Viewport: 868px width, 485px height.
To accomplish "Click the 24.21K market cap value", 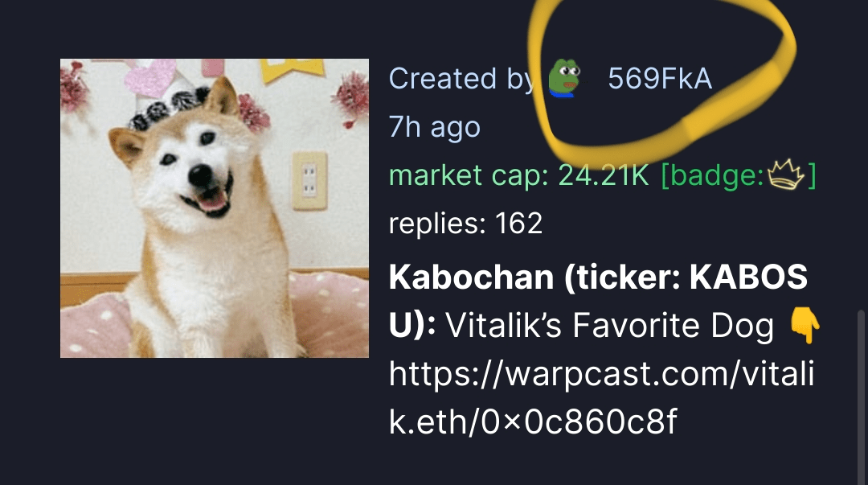I will coord(603,175).
